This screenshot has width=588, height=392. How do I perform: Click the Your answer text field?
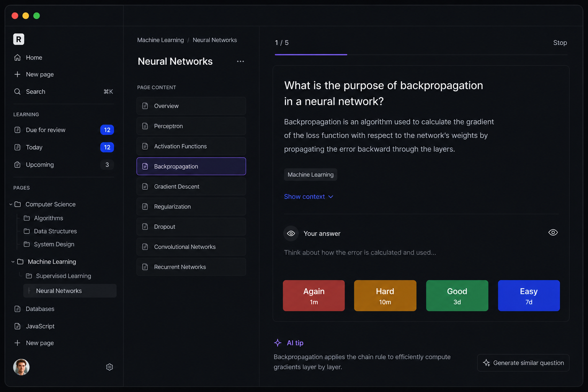tap(421, 253)
